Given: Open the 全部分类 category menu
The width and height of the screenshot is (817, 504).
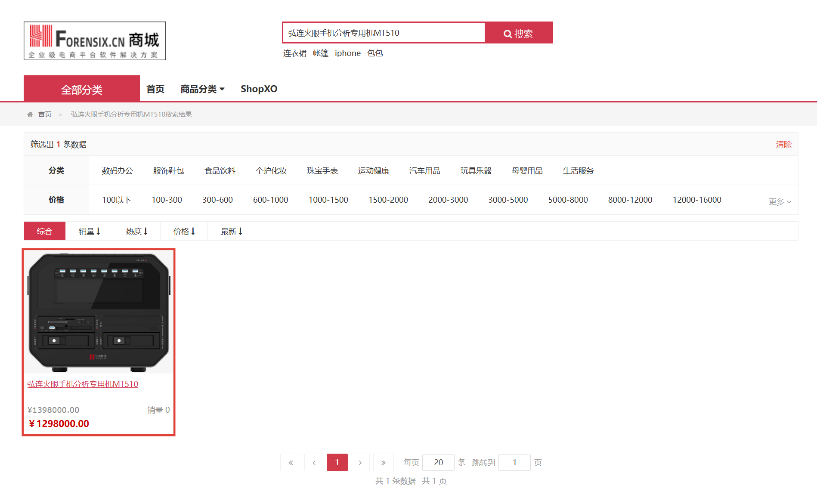Looking at the screenshot, I should click(x=82, y=89).
